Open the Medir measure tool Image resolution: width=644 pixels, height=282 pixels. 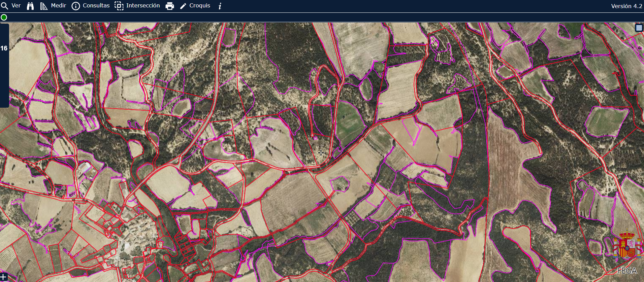point(53,6)
